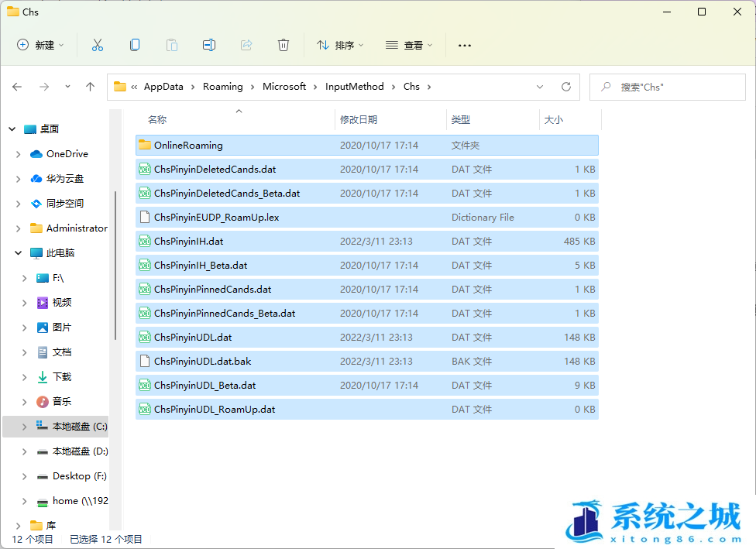Image resolution: width=756 pixels, height=549 pixels.
Task: Click the Copy icon in toolbar
Action: pos(135,45)
